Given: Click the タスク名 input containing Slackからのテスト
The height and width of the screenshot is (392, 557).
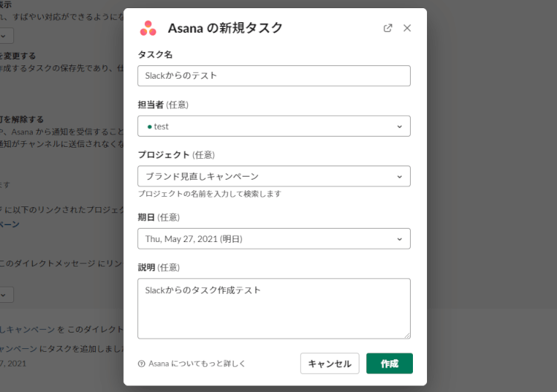Looking at the screenshot, I should click(x=273, y=76).
